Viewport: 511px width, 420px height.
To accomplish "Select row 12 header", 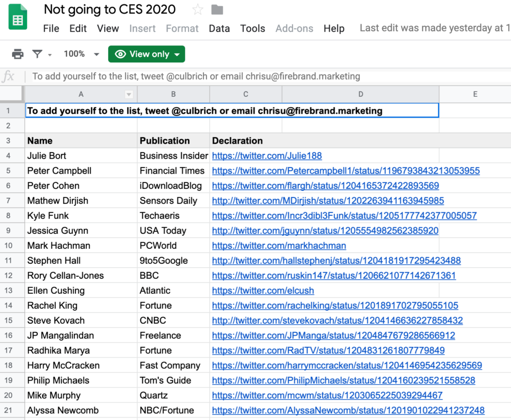I will pyautogui.click(x=12, y=276).
